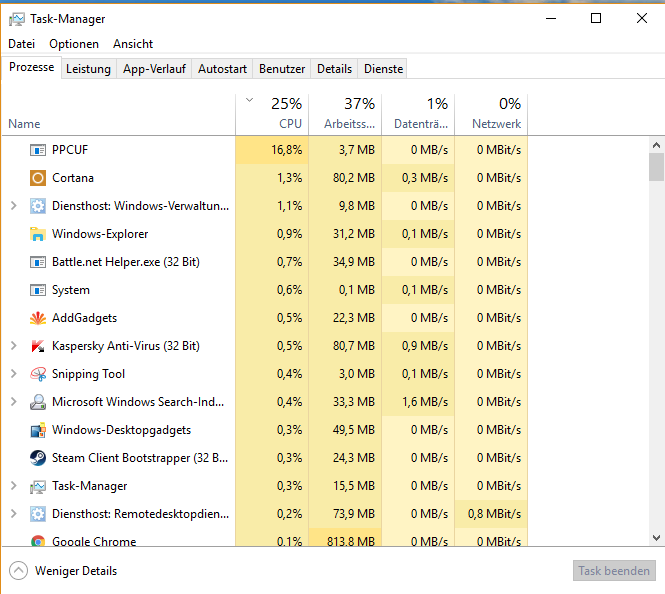Click the System process icon

[x=38, y=290]
